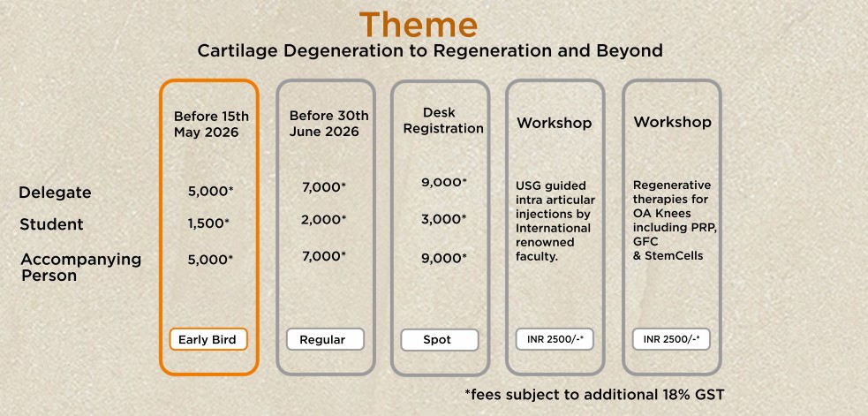
Task: Click the Workshop header above USG guided text
Action: pos(555,123)
